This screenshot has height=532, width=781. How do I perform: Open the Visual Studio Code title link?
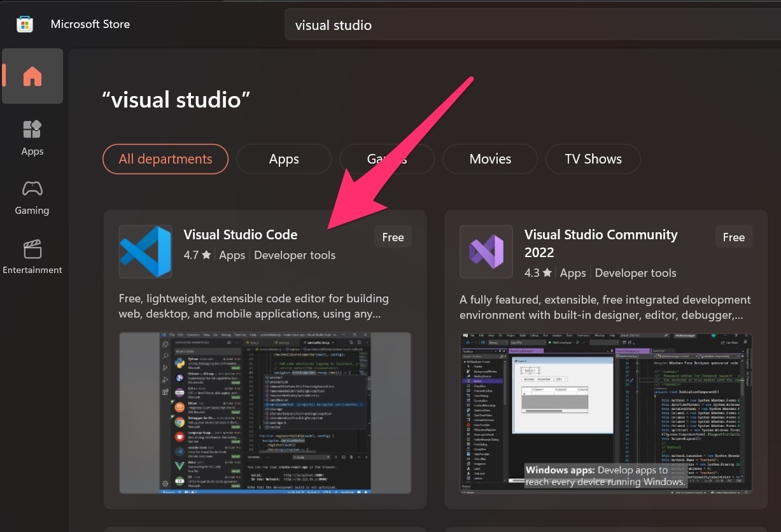(x=241, y=235)
